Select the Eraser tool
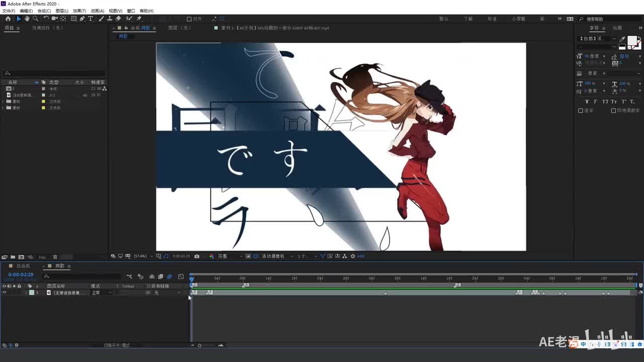Screen dimensions: 644x362 tap(118, 19)
